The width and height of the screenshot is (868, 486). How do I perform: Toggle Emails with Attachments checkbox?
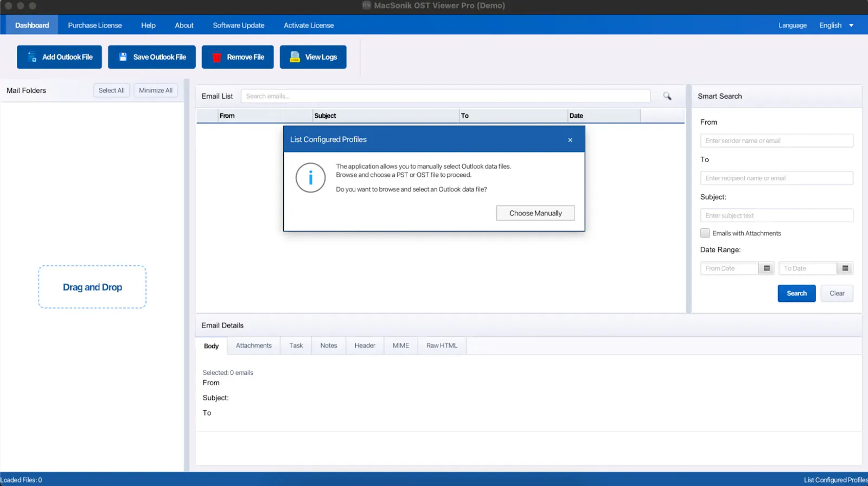tap(705, 233)
